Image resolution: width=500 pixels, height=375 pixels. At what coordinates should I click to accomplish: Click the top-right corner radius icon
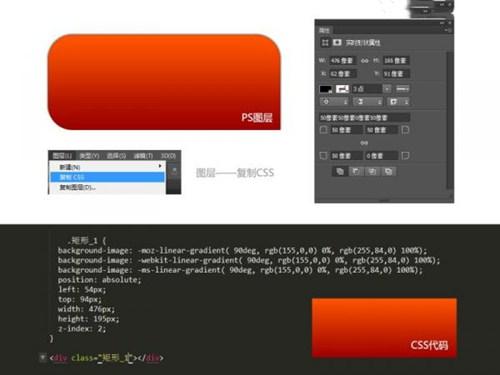coord(405,130)
